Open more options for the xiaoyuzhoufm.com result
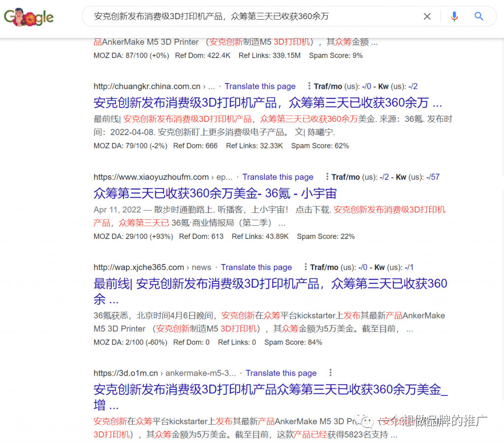 (x=327, y=177)
